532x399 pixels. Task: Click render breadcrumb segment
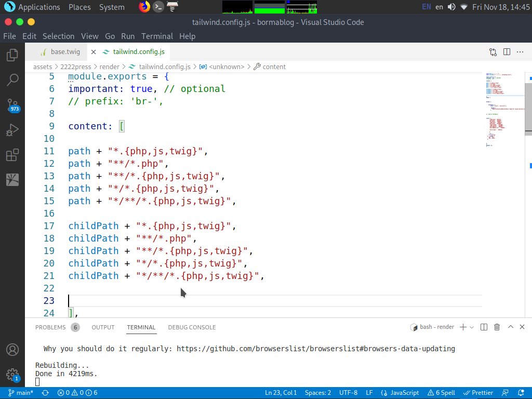click(x=109, y=67)
